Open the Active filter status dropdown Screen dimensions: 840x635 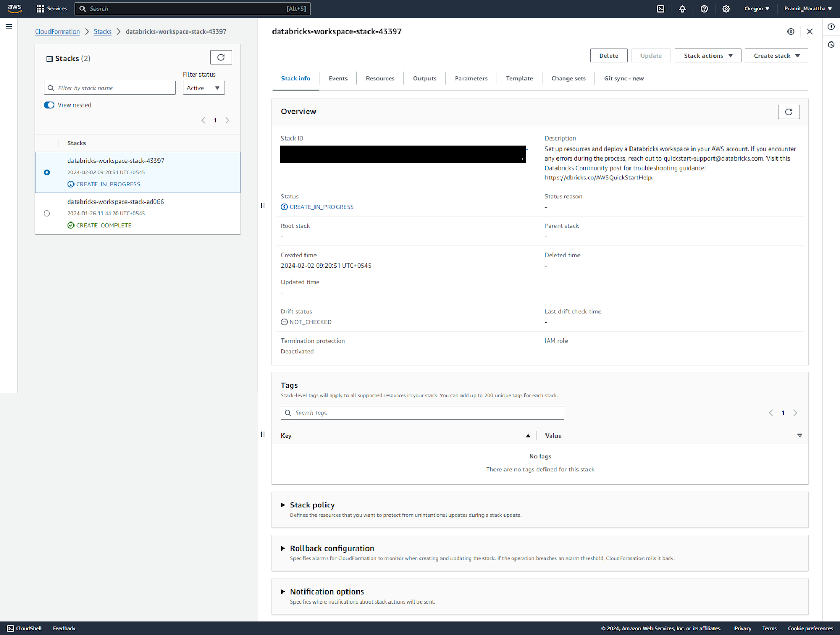(203, 88)
